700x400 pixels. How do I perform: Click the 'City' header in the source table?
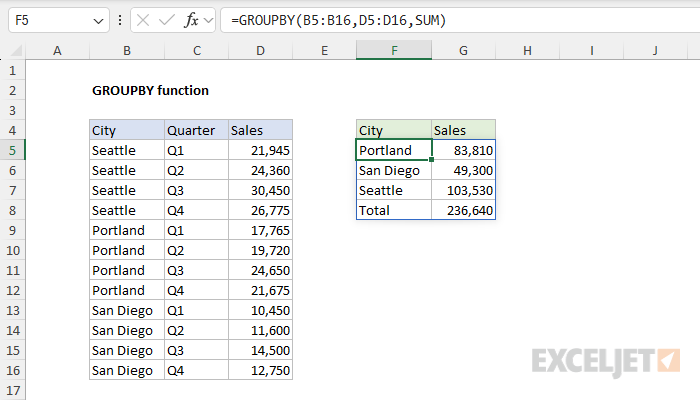[127, 130]
